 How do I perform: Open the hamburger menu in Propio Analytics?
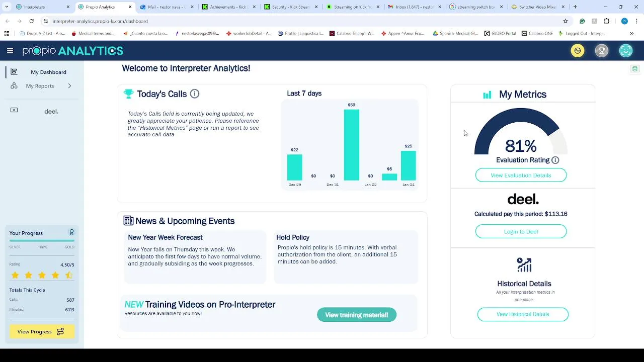tap(10, 51)
